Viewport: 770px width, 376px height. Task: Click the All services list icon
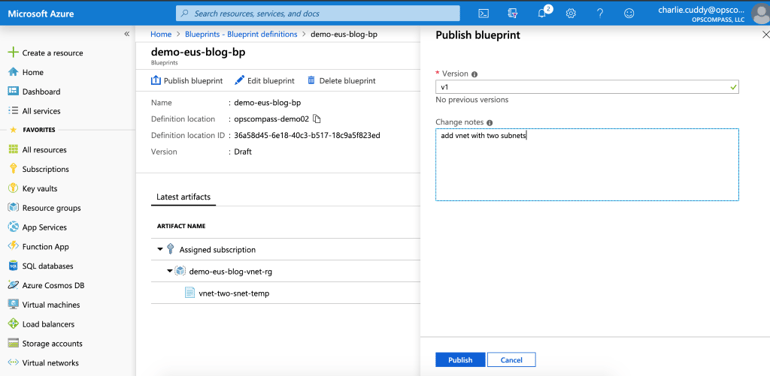point(13,111)
